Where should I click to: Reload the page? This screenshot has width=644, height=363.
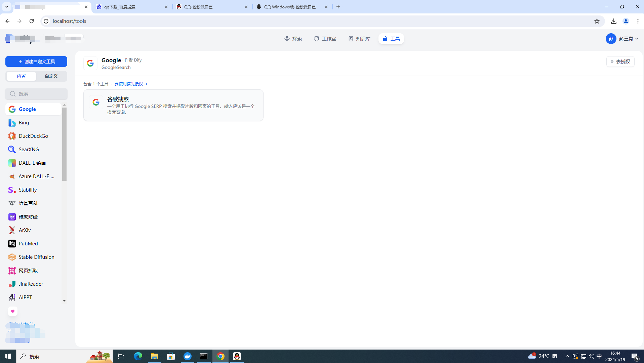[32, 21]
